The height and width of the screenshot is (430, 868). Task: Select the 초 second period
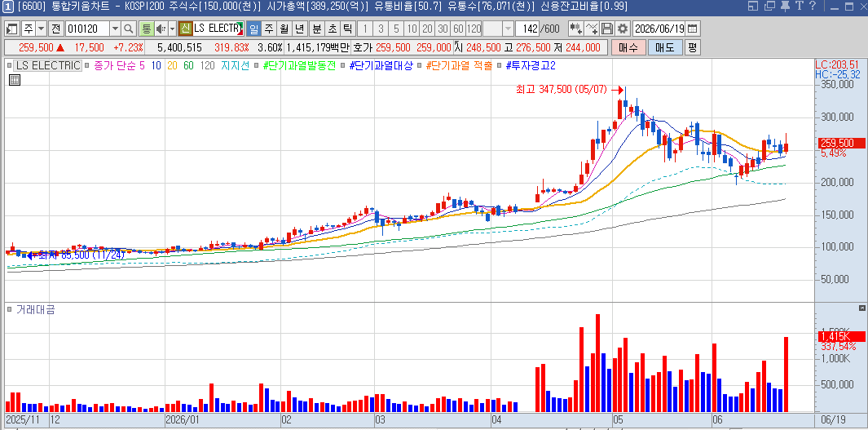[333, 29]
